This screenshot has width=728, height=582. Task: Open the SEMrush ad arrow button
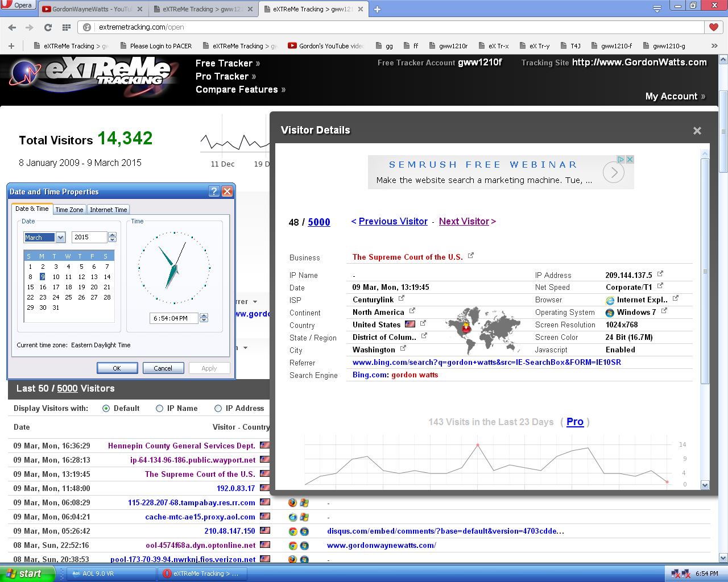coord(614,172)
